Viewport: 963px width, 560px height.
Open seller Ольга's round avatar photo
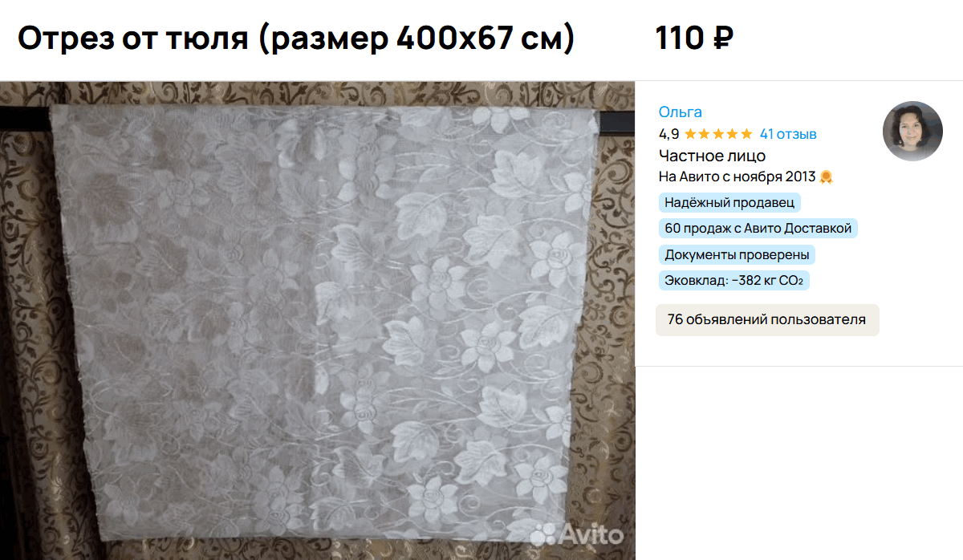(x=912, y=131)
